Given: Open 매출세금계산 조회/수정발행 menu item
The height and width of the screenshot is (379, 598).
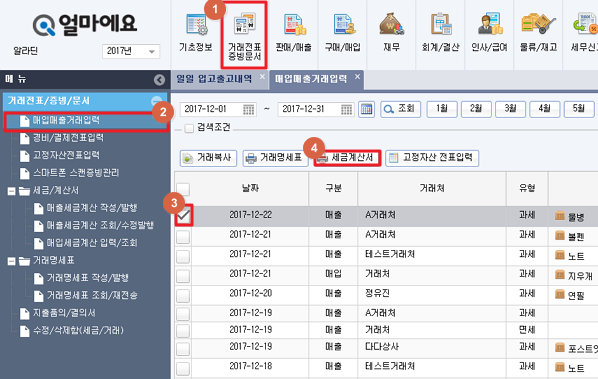Looking at the screenshot, I should point(100,225).
